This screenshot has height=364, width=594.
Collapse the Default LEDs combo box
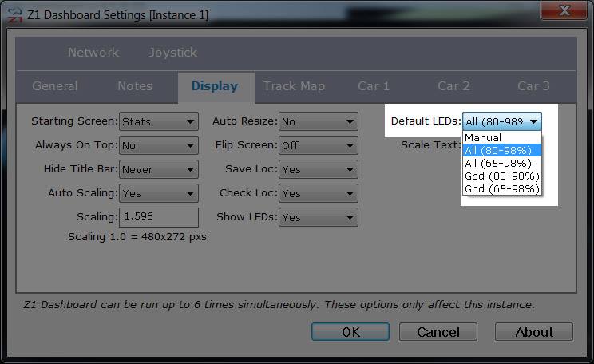tap(502, 121)
